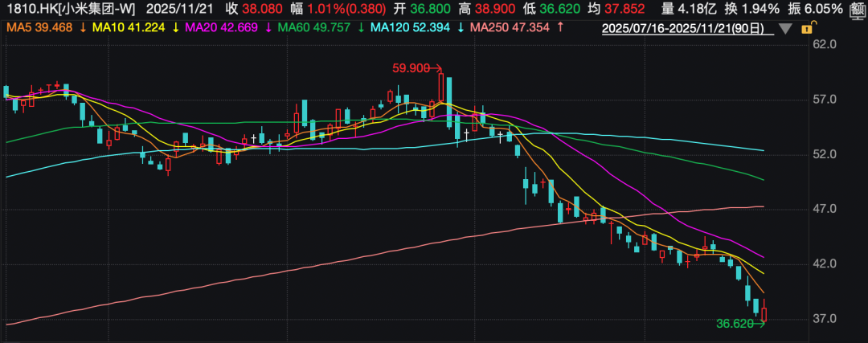Image resolution: width=868 pixels, height=343 pixels.
Task: Click the display settings icon at top right
Action: pos(857,10)
